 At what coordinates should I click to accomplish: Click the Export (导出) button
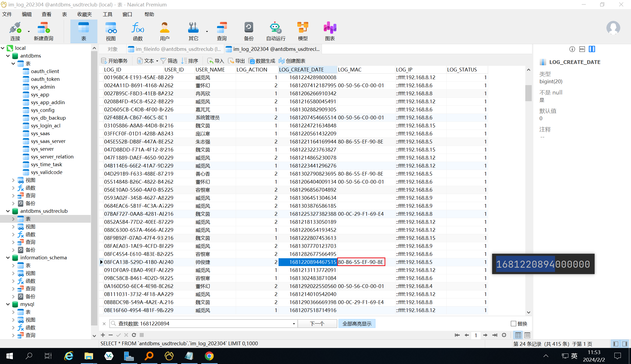pyautogui.click(x=236, y=61)
